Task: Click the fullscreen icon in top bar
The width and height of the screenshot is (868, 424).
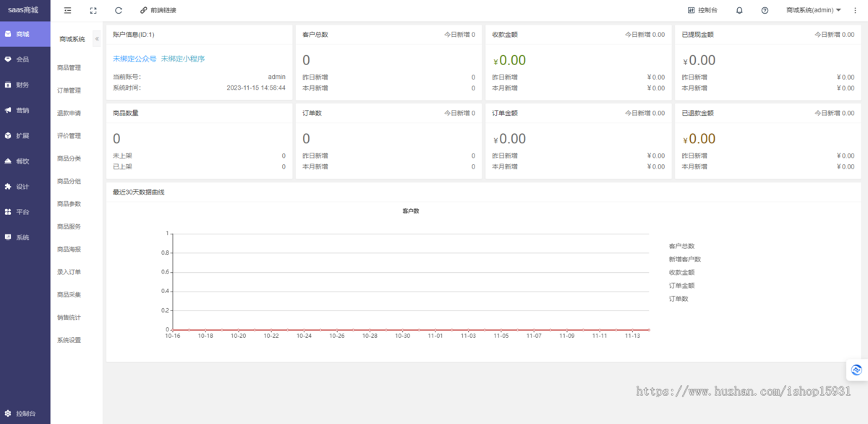Action: [93, 11]
